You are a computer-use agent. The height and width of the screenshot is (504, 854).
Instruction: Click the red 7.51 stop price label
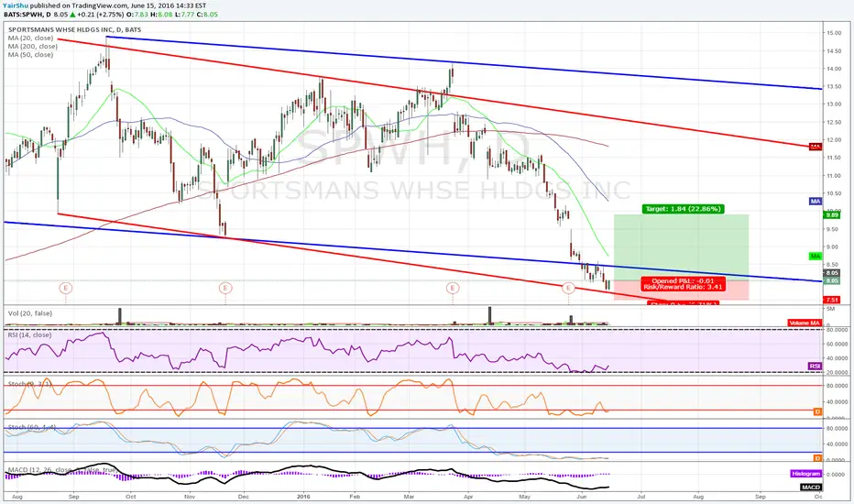tap(832, 300)
